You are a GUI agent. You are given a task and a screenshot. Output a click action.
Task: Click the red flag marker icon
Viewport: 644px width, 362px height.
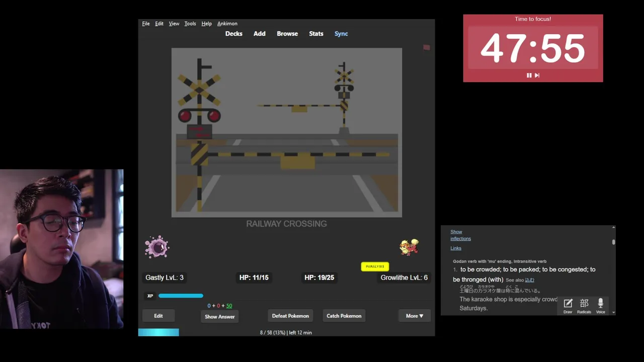(427, 47)
